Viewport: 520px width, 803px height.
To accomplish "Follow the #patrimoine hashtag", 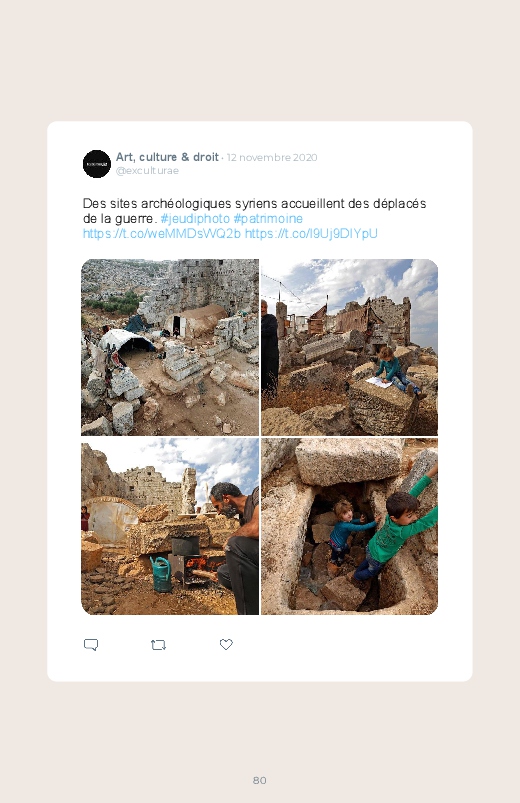I will [x=268, y=218].
